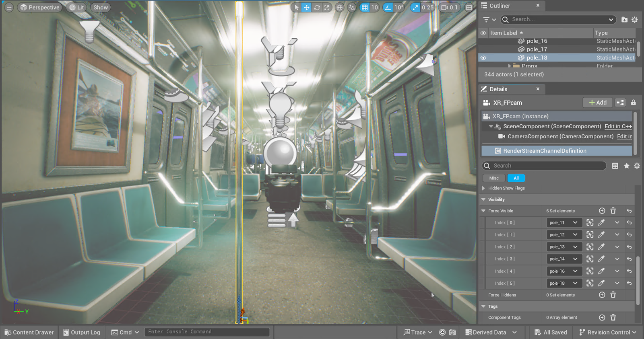This screenshot has height=339, width=644.
Task: Open the pole_11 actor dropdown at Index 0
Action: pos(564,222)
